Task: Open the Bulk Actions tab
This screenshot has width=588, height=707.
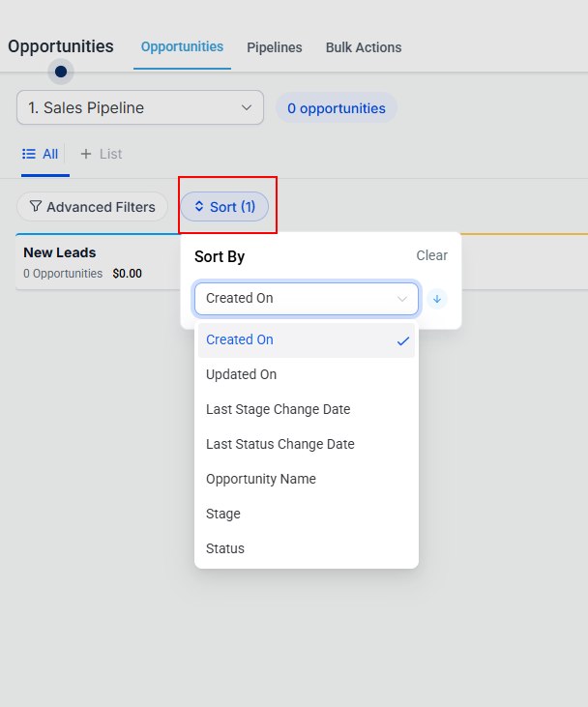Action: click(364, 47)
